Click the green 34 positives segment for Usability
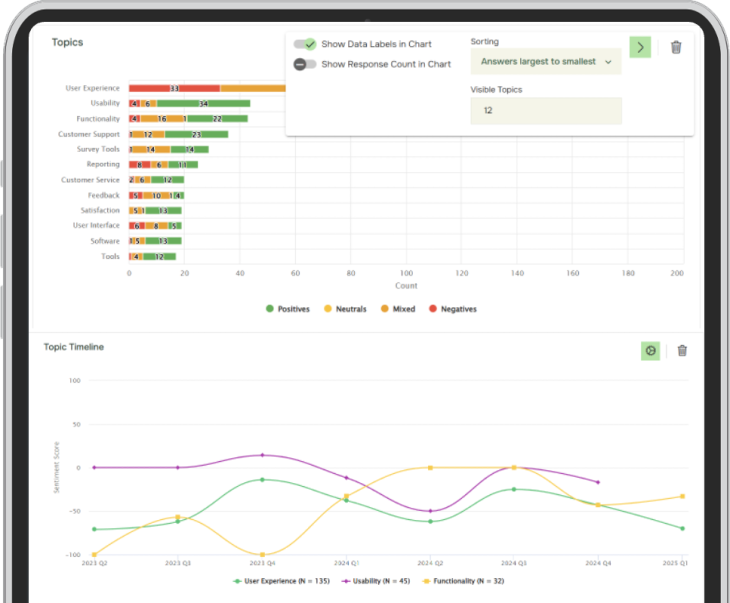 click(x=203, y=103)
